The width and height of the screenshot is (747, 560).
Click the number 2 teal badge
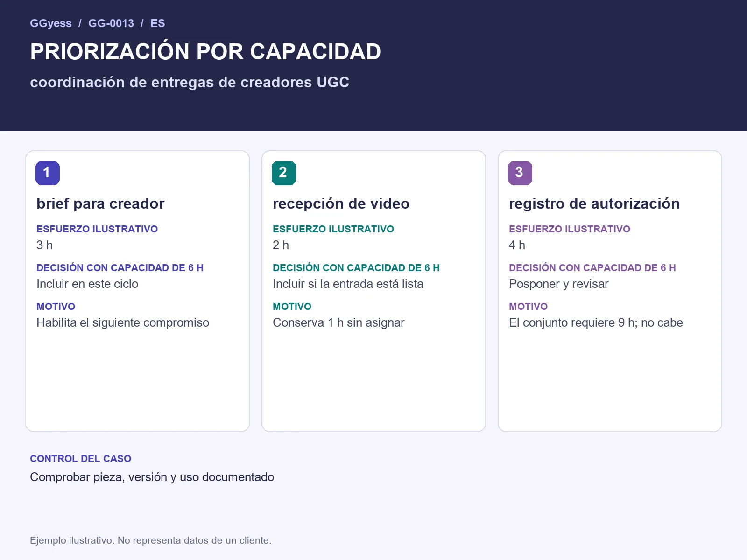pyautogui.click(x=284, y=173)
